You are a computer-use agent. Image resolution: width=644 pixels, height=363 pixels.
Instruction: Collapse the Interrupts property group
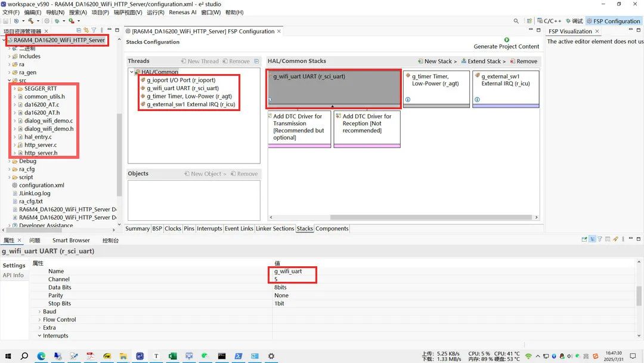39,336
